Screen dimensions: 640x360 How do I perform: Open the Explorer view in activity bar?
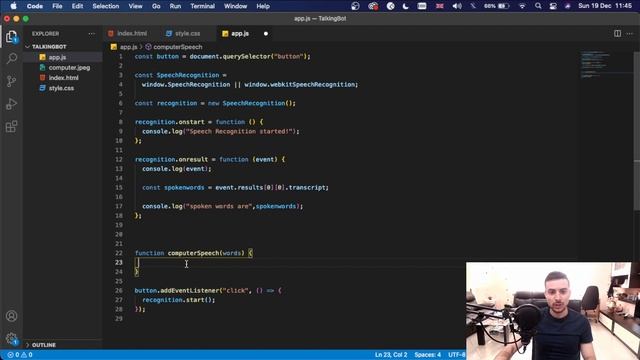coord(11,37)
